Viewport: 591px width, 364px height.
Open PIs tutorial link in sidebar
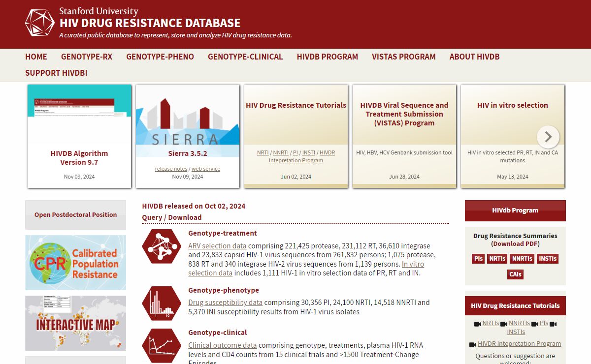click(544, 323)
